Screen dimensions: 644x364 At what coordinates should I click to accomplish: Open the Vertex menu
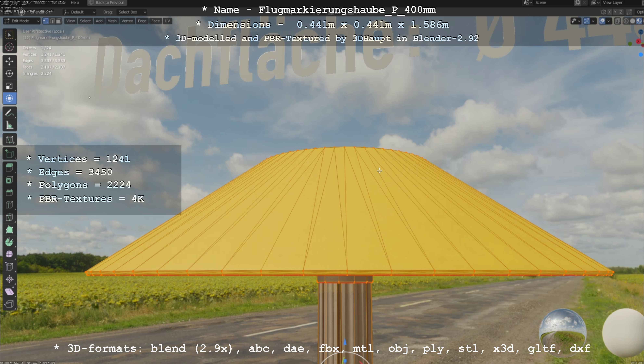point(127,21)
